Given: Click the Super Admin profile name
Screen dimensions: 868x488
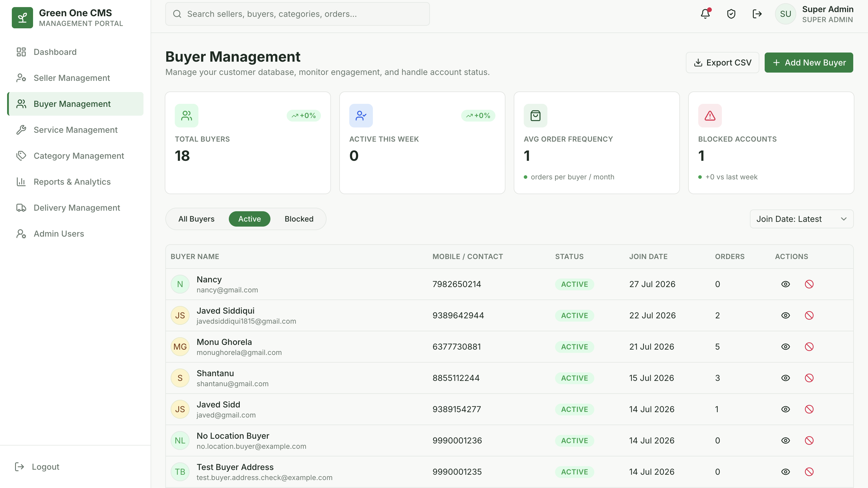Looking at the screenshot, I should 828,9.
